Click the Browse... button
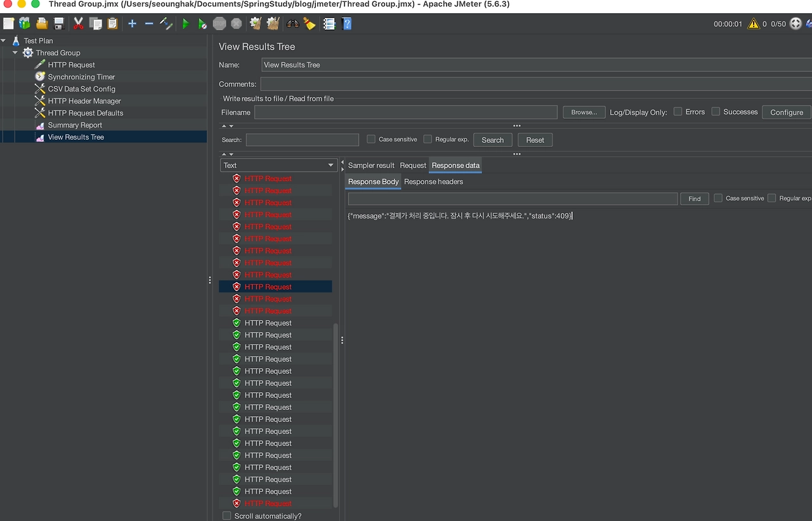Viewport: 812px width, 521px height. click(584, 112)
